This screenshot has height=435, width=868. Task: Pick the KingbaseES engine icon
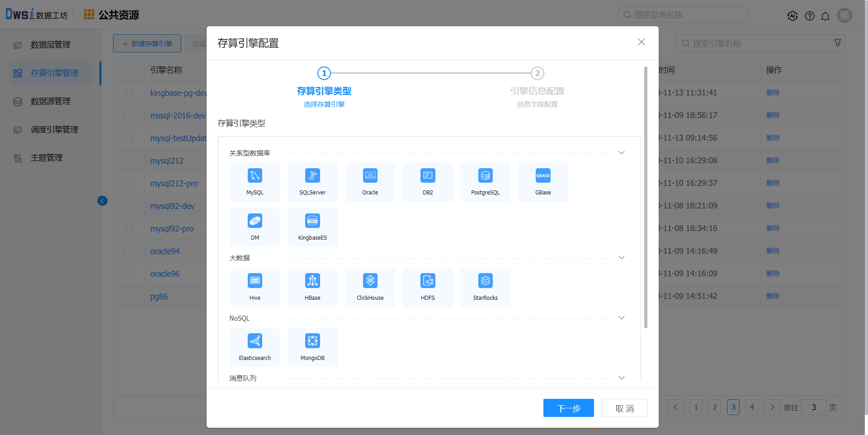tap(312, 221)
